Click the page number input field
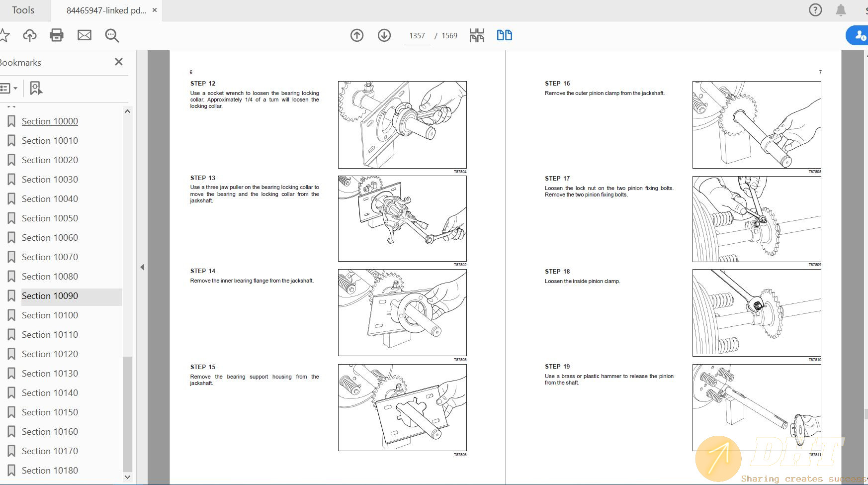Screen dimensions: 868x485 coord(417,36)
